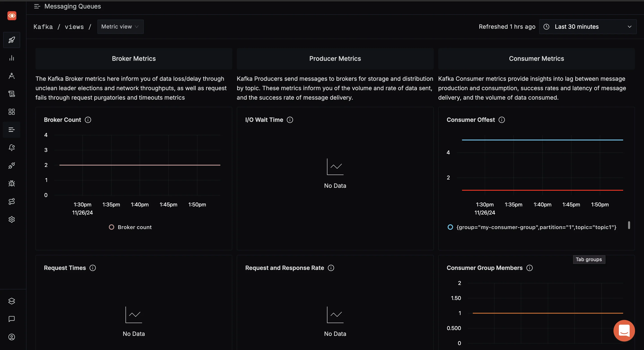Click the Request Times panel title
Viewport: 644px width, 350px height.
click(x=65, y=268)
